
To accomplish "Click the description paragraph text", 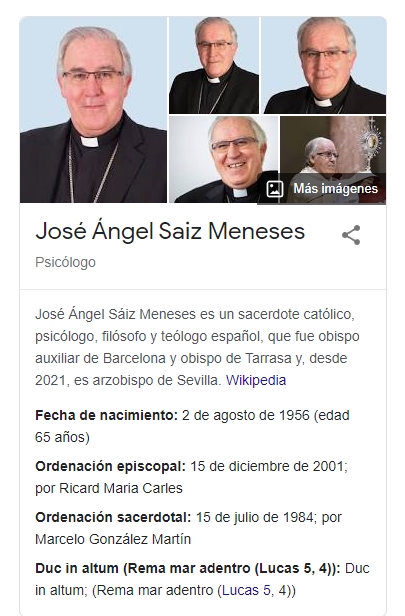I will tap(197, 347).
